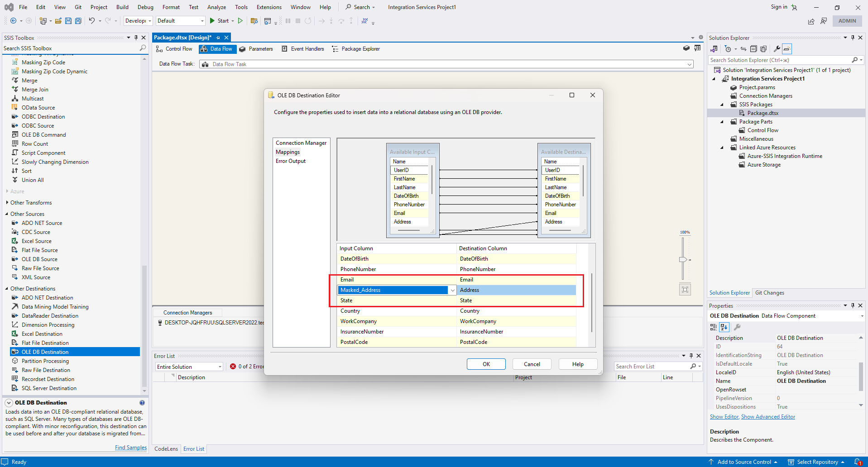Click Variables grid icon on designer top right
This screenshot has height=467, width=868.
[x=698, y=48]
